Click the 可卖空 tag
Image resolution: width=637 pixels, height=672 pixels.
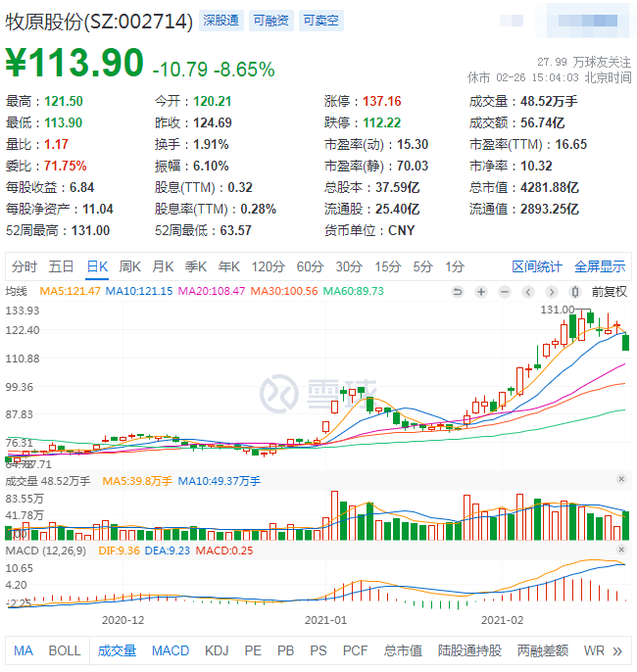tap(321, 21)
